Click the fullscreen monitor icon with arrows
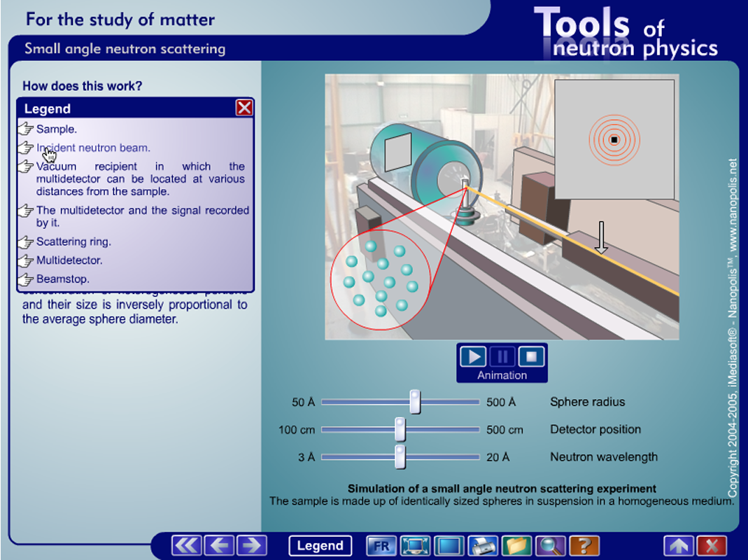The height and width of the screenshot is (560, 748). tap(416, 546)
